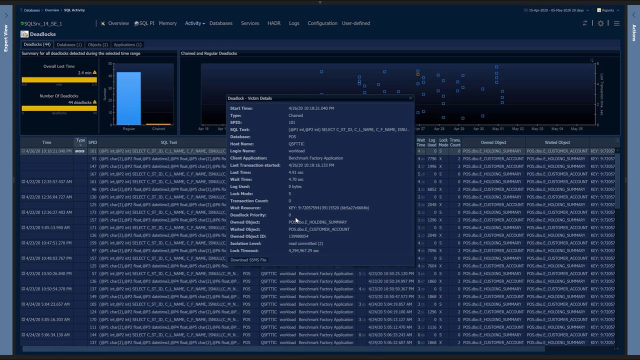Open the Memory tab
The width and height of the screenshot is (640, 360).
[168, 23]
